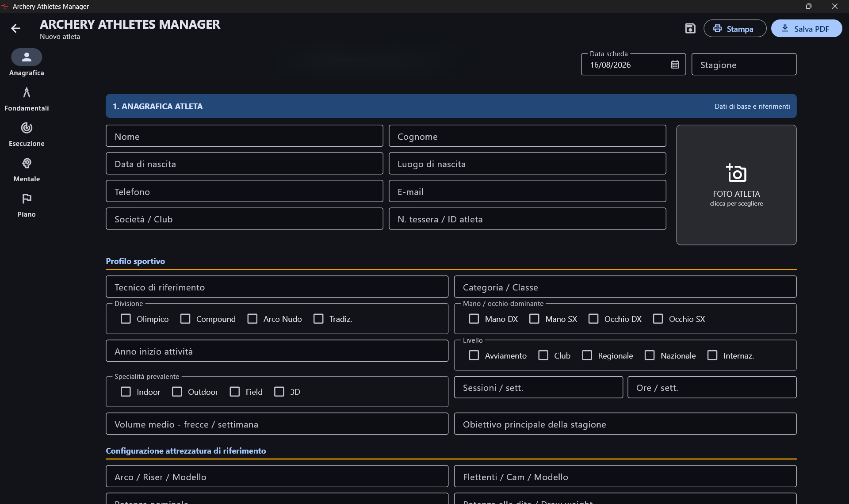The height and width of the screenshot is (504, 849).
Task: Click the Categoria / Classe field
Action: [625, 287]
